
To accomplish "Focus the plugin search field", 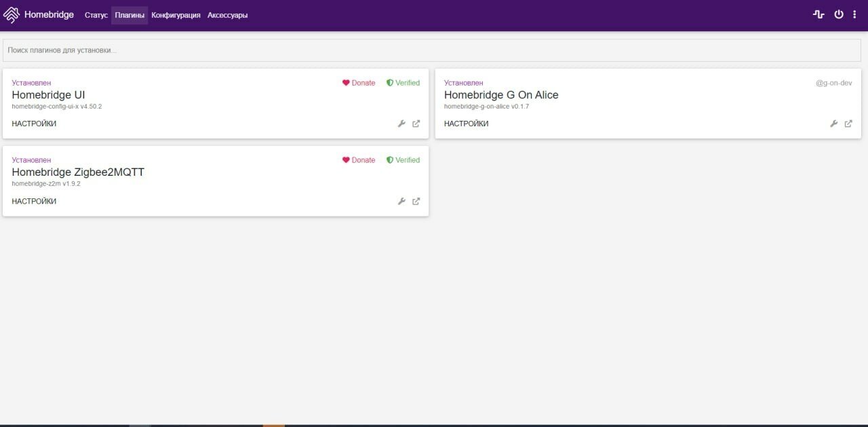I will pyautogui.click(x=432, y=50).
